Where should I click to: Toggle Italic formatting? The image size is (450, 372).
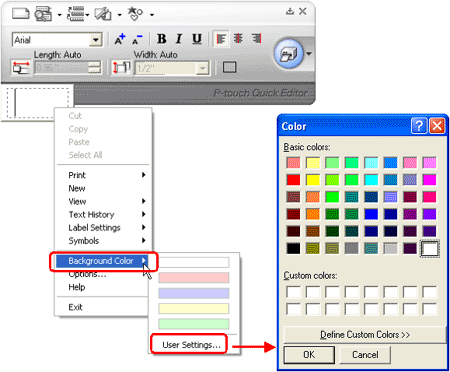point(179,39)
